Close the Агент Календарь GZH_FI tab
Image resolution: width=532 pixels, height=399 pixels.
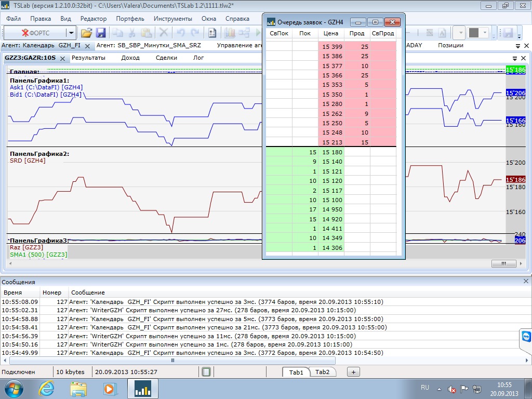click(x=87, y=46)
